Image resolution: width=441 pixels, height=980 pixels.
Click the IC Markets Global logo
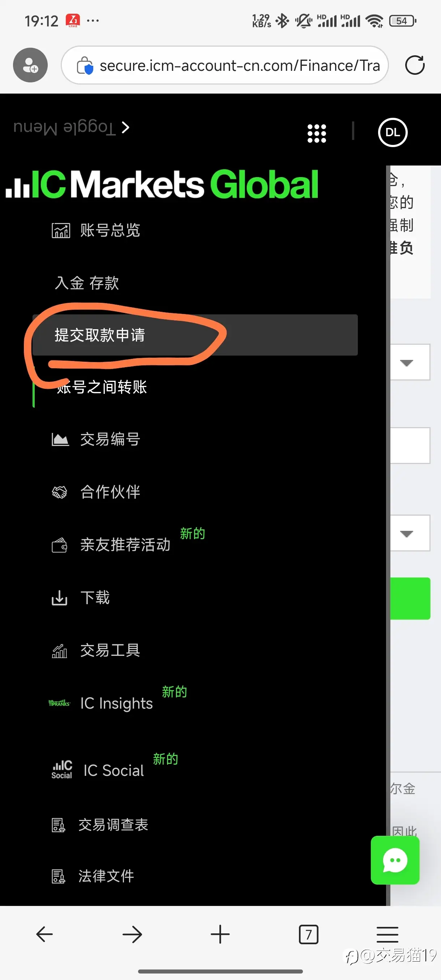[x=162, y=184]
